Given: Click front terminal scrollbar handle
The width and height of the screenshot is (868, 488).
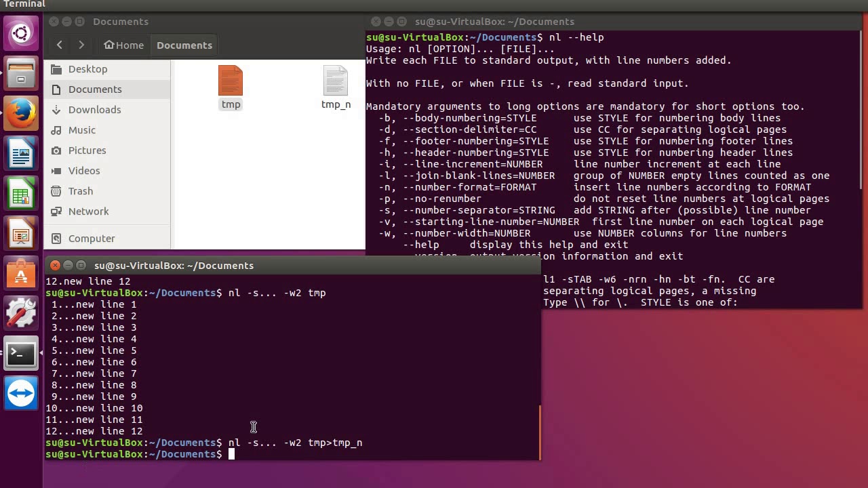Looking at the screenshot, I should 540,432.
